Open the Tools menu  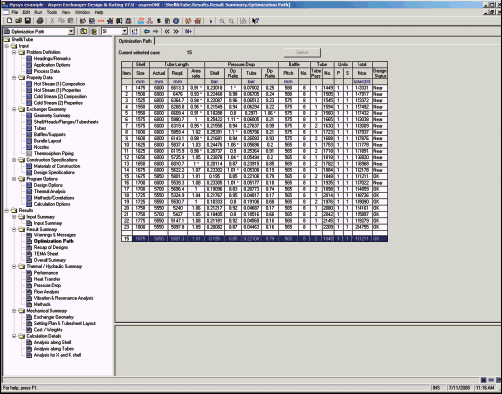(52, 12)
